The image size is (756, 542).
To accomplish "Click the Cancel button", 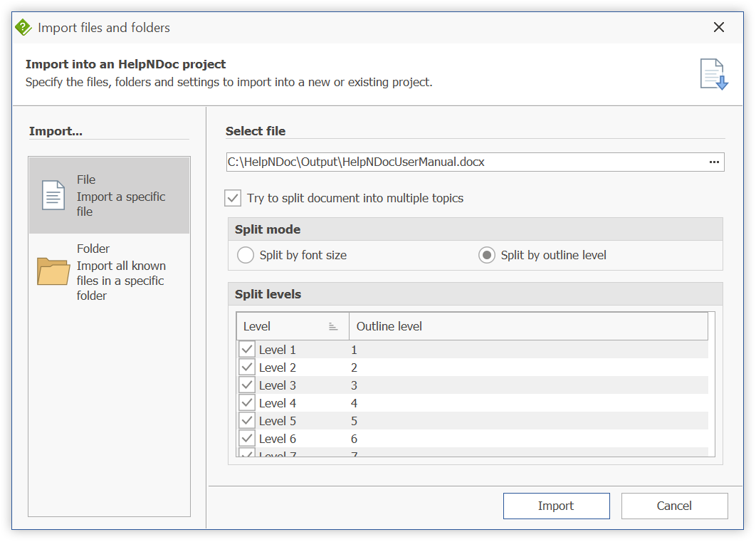I will click(x=675, y=506).
